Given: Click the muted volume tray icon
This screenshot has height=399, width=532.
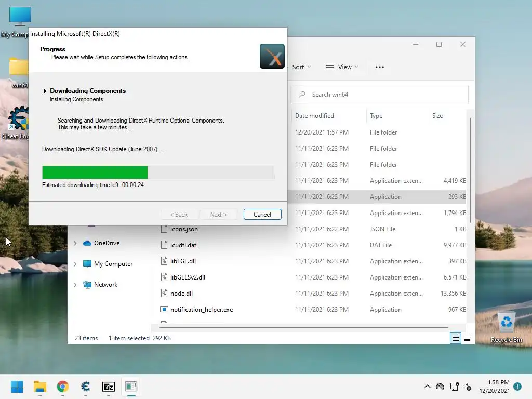Looking at the screenshot, I should (x=468, y=387).
